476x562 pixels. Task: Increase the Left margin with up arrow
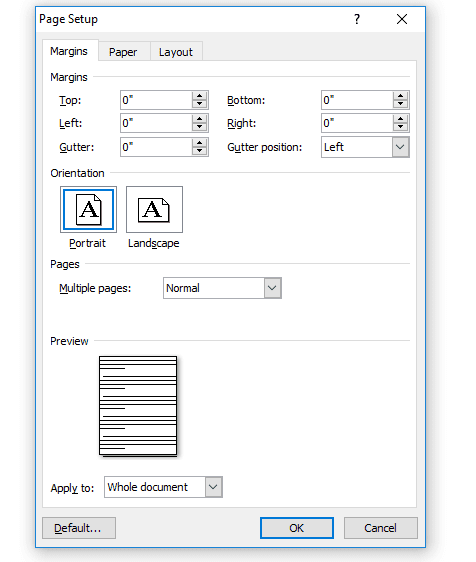pyautogui.click(x=199, y=119)
